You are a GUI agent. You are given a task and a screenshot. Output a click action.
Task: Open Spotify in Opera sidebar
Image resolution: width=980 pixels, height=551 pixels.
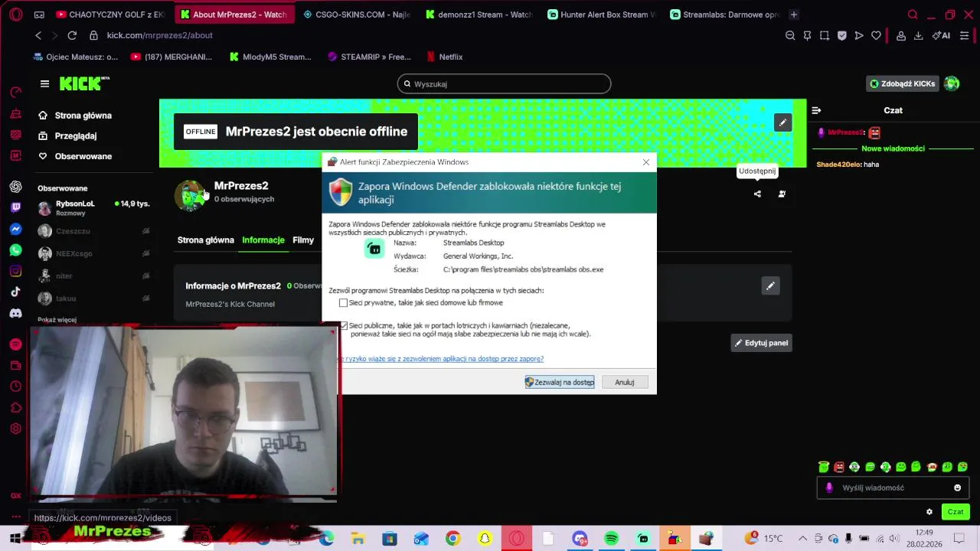pyautogui.click(x=15, y=344)
